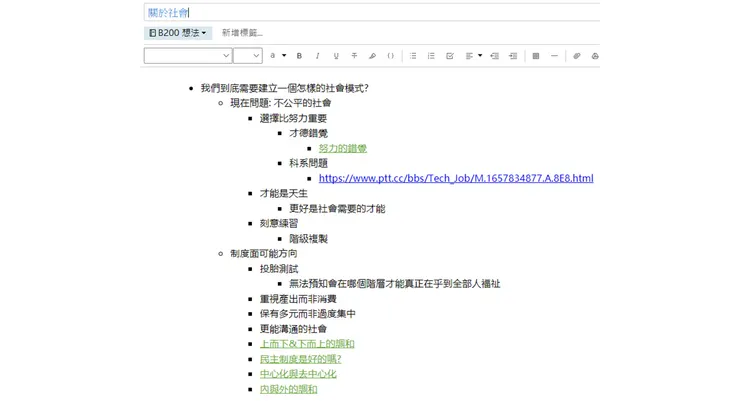Image resolution: width=740 pixels, height=401 pixels.
Task: Apply numbered list formatting
Action: [x=431, y=56]
